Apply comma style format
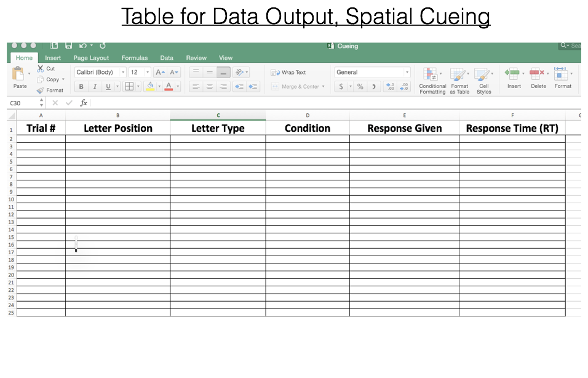The width and height of the screenshot is (588, 378). pyautogui.click(x=373, y=87)
